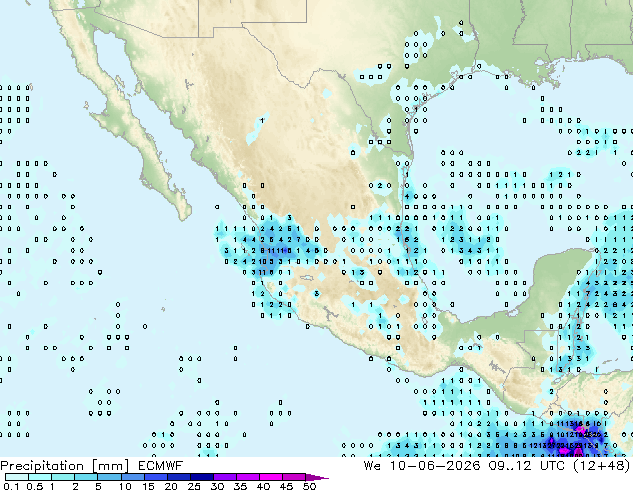Click the '0.5' legend scale label
634x490 pixels.
35,486
